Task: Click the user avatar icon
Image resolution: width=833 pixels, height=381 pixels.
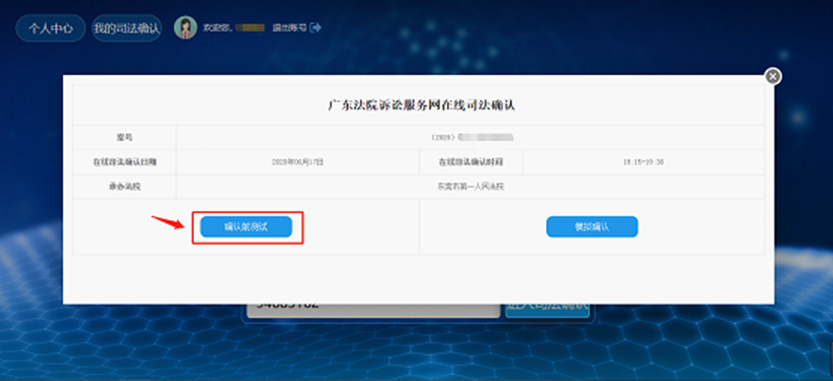Action: pos(185,28)
